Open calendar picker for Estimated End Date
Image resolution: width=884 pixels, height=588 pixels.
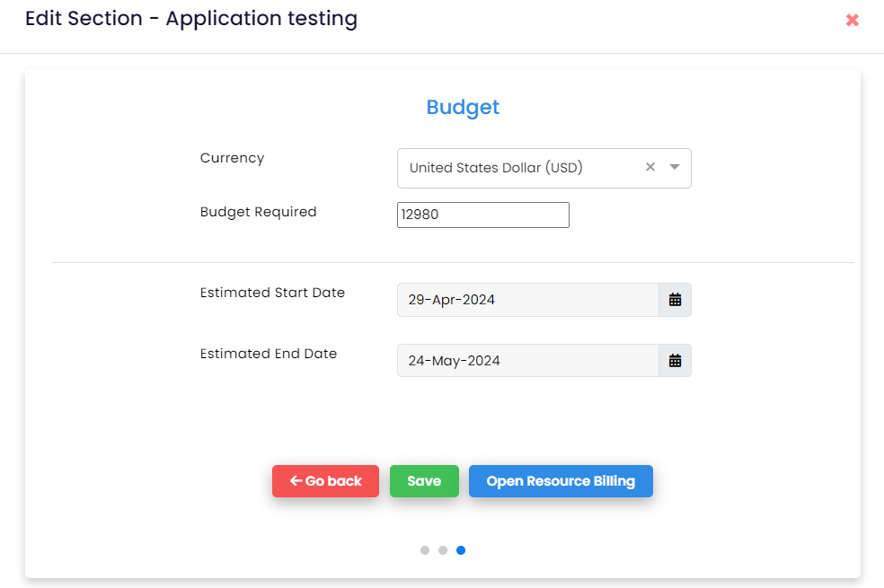click(x=675, y=361)
